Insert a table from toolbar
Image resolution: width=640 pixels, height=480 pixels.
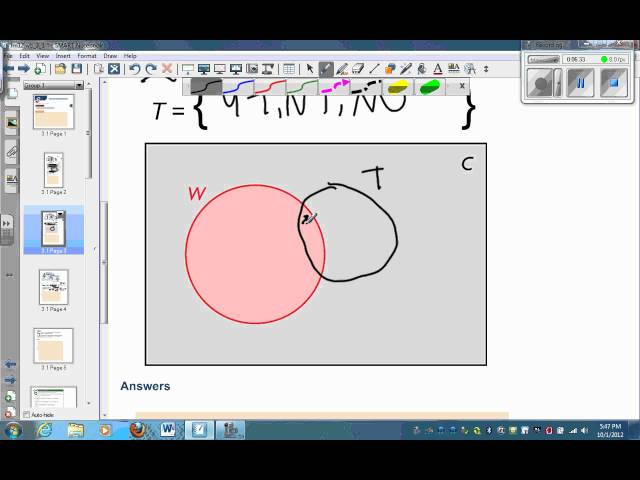pyautogui.click(x=289, y=69)
